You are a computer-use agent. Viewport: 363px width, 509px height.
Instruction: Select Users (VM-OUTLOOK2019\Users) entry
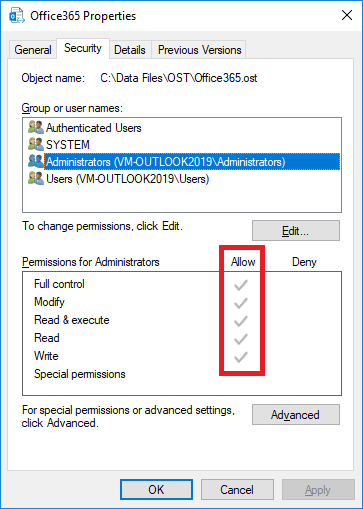[127, 179]
